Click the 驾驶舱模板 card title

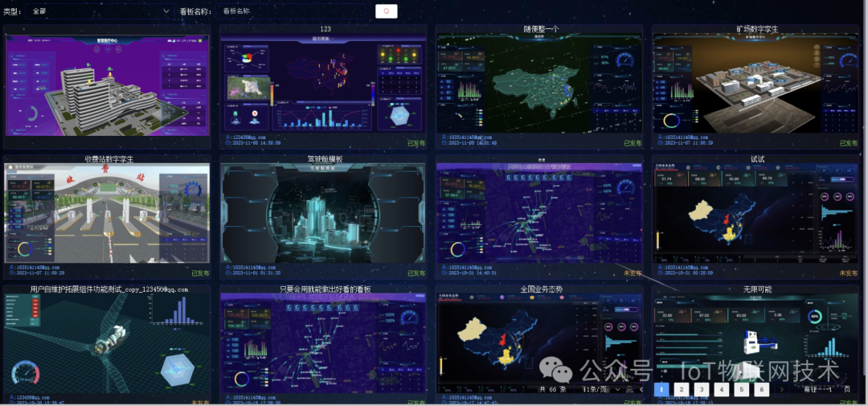(x=325, y=159)
